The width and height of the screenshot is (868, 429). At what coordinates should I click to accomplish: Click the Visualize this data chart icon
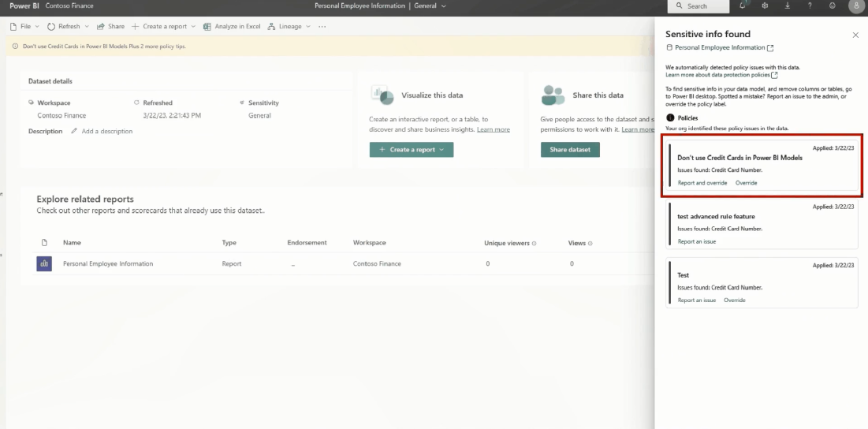(x=382, y=95)
